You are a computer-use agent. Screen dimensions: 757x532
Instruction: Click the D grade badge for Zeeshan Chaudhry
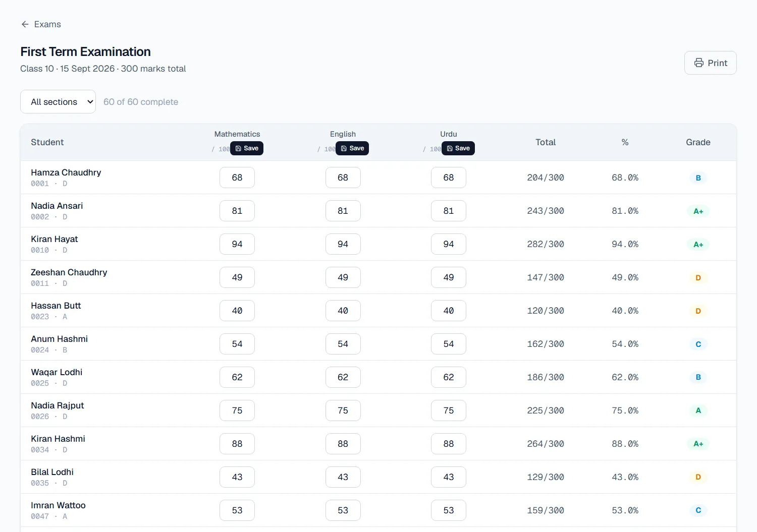(698, 278)
